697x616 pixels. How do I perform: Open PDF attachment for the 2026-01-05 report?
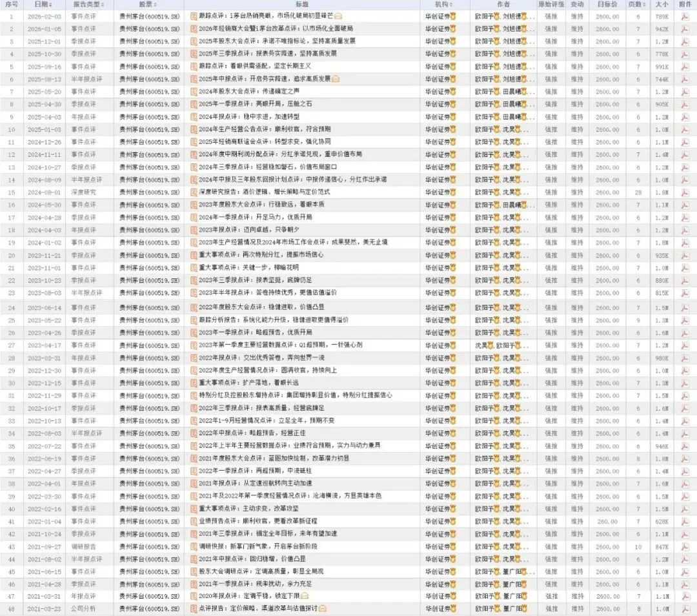685,29
